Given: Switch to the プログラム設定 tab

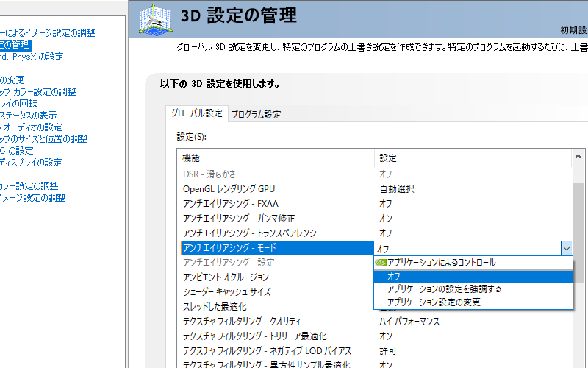Looking at the screenshot, I should (x=256, y=114).
